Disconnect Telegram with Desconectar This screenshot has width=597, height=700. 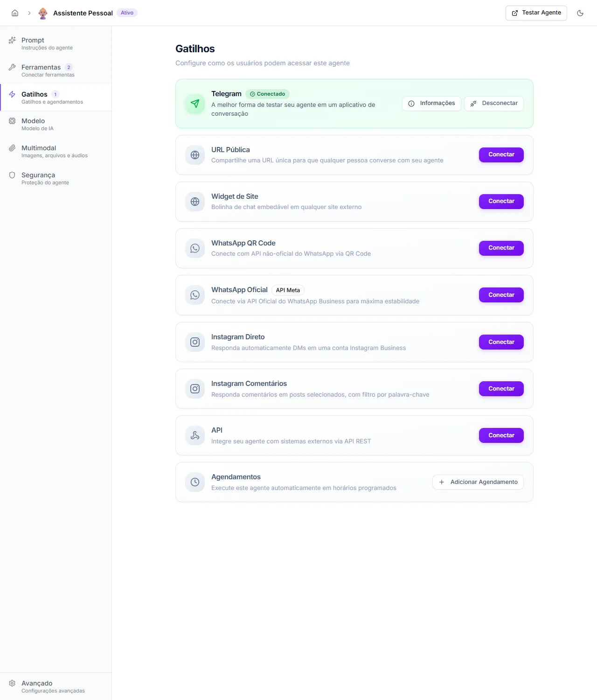click(494, 104)
